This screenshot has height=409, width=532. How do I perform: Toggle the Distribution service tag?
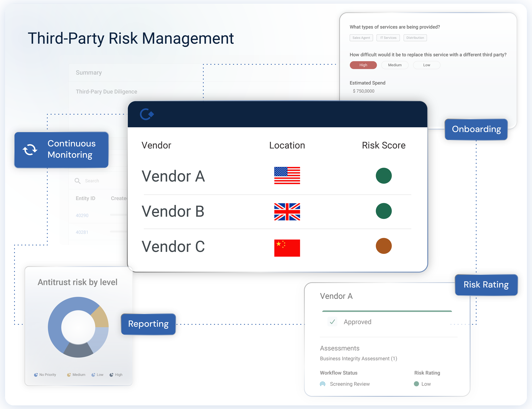(415, 38)
